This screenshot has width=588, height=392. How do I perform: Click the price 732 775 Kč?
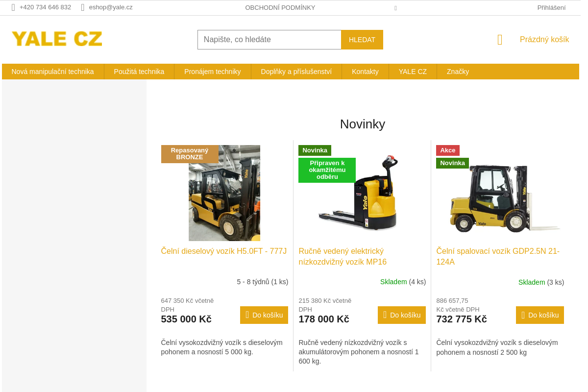(462, 319)
